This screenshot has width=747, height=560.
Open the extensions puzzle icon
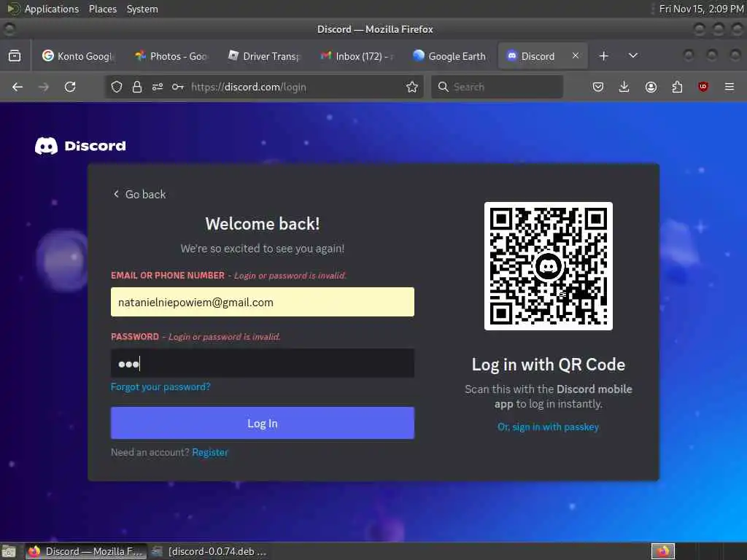pos(677,87)
